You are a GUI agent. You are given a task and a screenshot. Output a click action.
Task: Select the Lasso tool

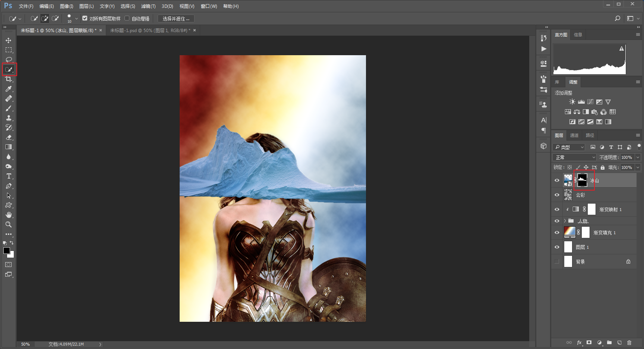tap(9, 60)
